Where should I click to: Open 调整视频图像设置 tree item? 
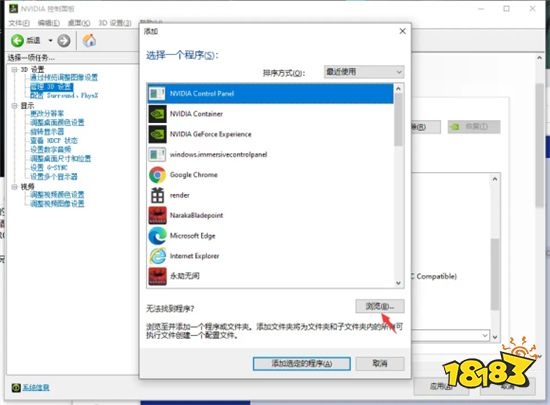[57, 204]
